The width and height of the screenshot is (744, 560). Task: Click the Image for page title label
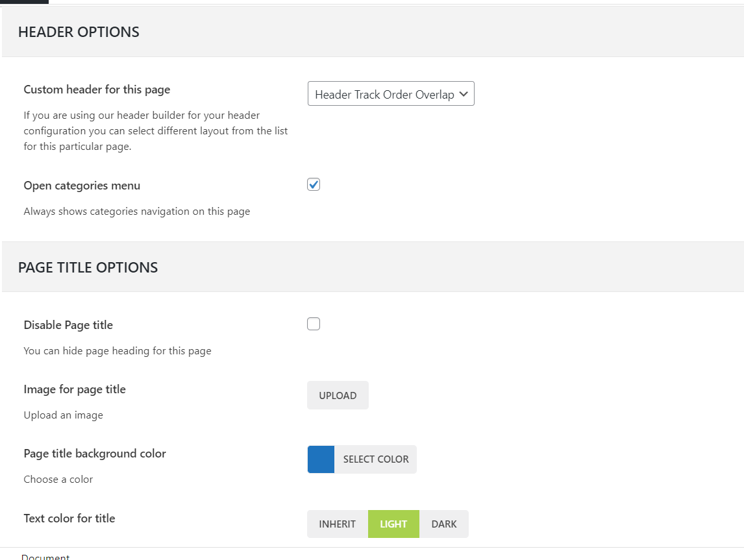tap(75, 389)
